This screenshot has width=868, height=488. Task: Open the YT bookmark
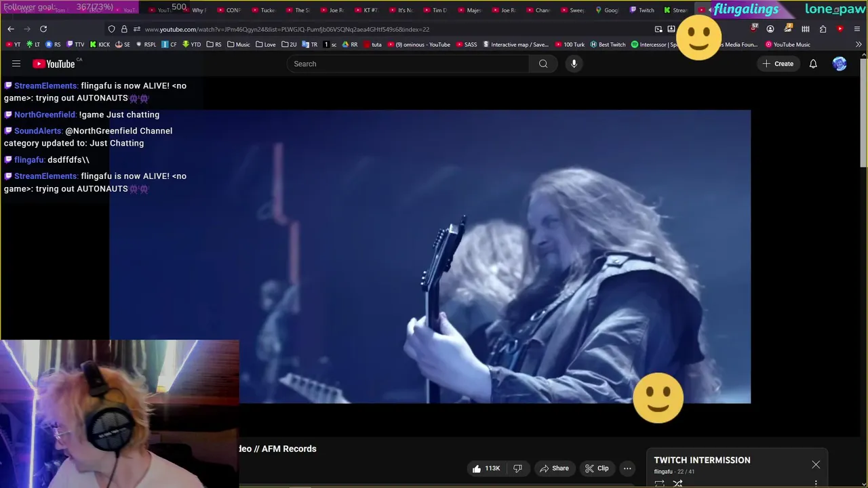[14, 45]
